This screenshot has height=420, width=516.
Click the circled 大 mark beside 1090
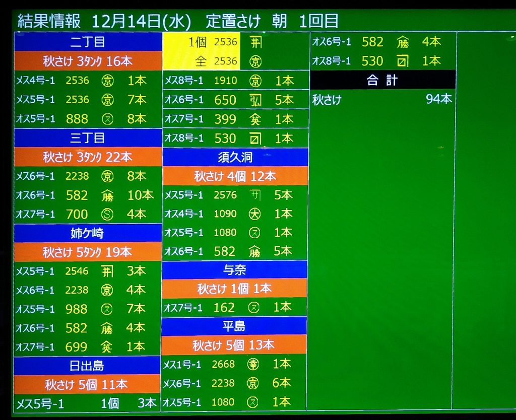255,214
